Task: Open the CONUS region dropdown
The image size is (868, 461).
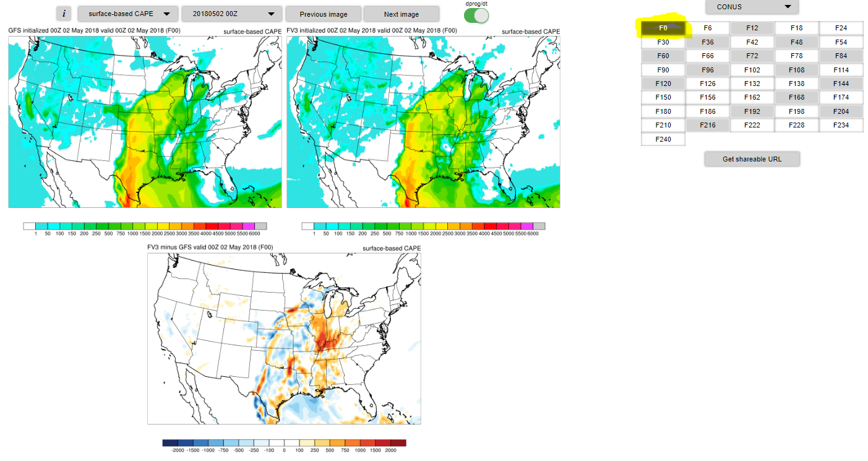Action: coord(752,7)
